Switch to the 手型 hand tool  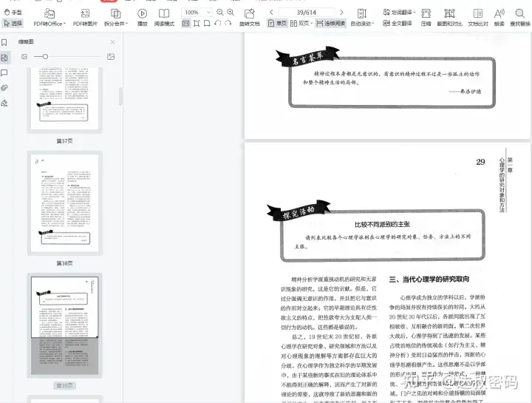click(x=13, y=13)
